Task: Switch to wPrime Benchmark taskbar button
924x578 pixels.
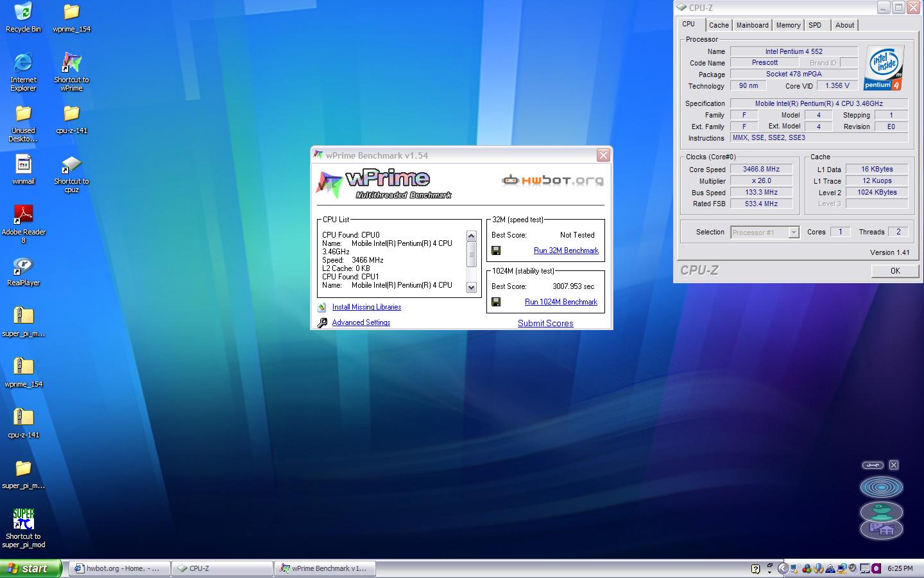Action: coord(325,568)
